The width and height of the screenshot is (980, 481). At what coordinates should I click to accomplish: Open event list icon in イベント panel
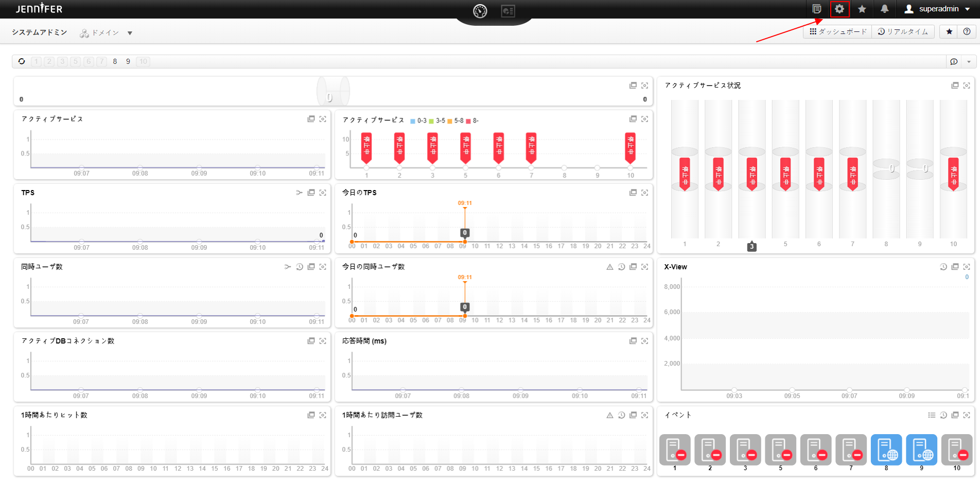(x=932, y=415)
